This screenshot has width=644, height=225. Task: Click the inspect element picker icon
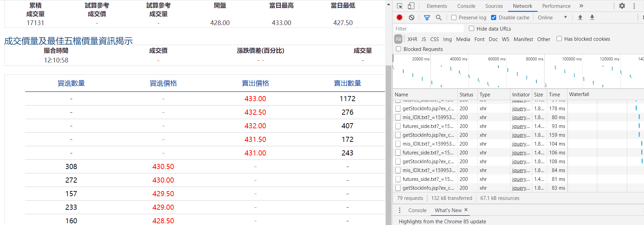[400, 6]
